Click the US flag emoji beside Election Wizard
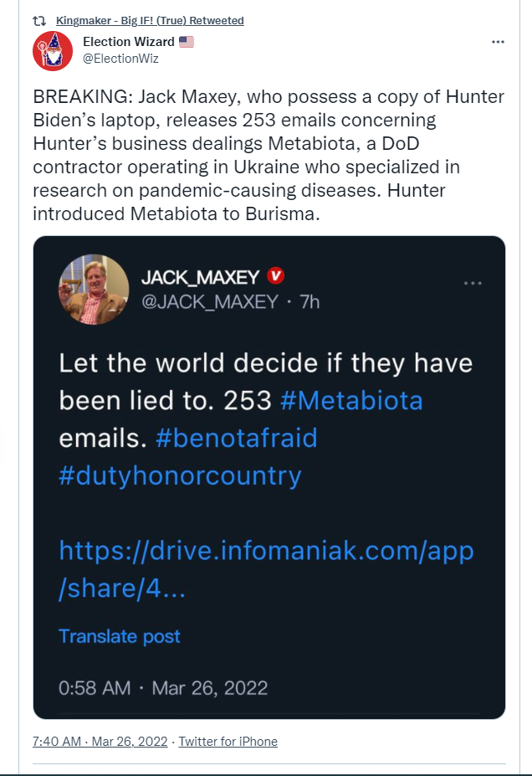Screen dimensions: 532x776 click(x=187, y=42)
